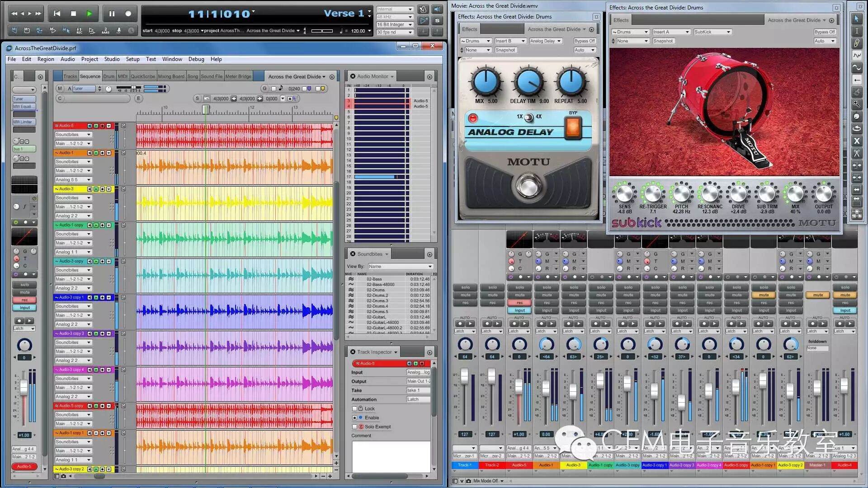
Task: Select the Pencil tool in tool palette
Action: 857,43
